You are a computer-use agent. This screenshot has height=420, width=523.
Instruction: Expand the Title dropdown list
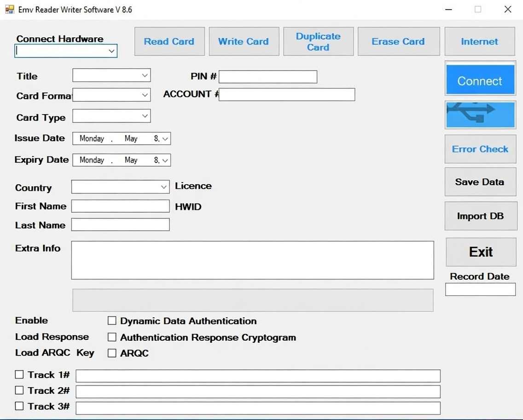pos(145,75)
